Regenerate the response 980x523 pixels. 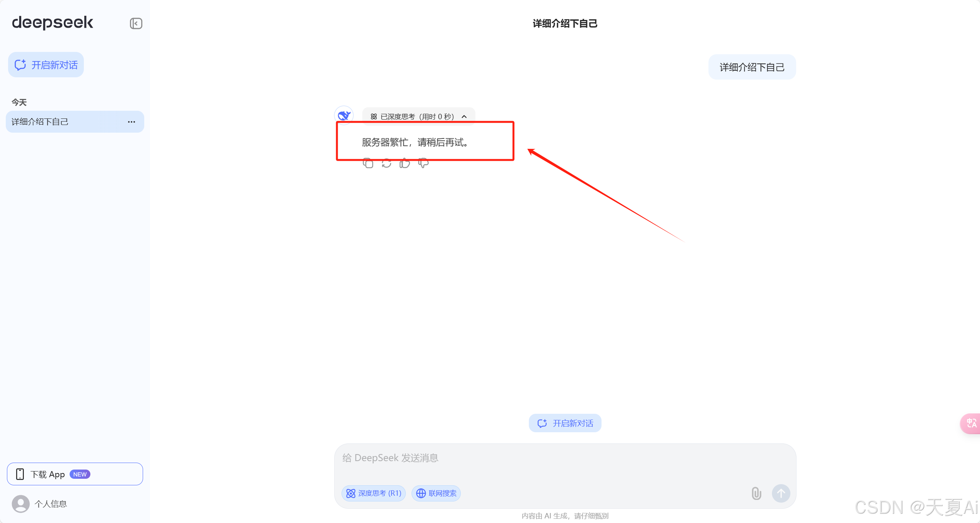tap(387, 164)
